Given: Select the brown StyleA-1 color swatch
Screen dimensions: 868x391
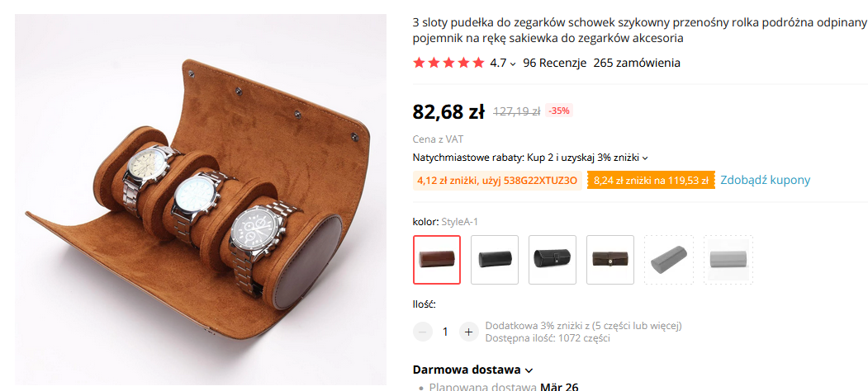Looking at the screenshot, I should pos(437,259).
